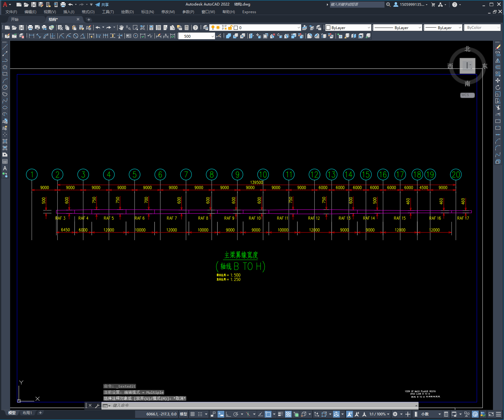
Task: Open the 文件(F) menu
Action: click(11, 12)
